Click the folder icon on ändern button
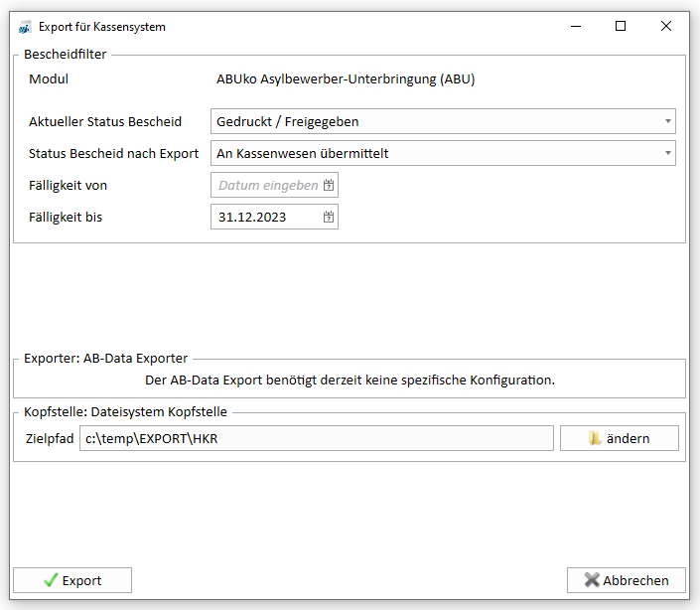700x610 pixels. 594,438
